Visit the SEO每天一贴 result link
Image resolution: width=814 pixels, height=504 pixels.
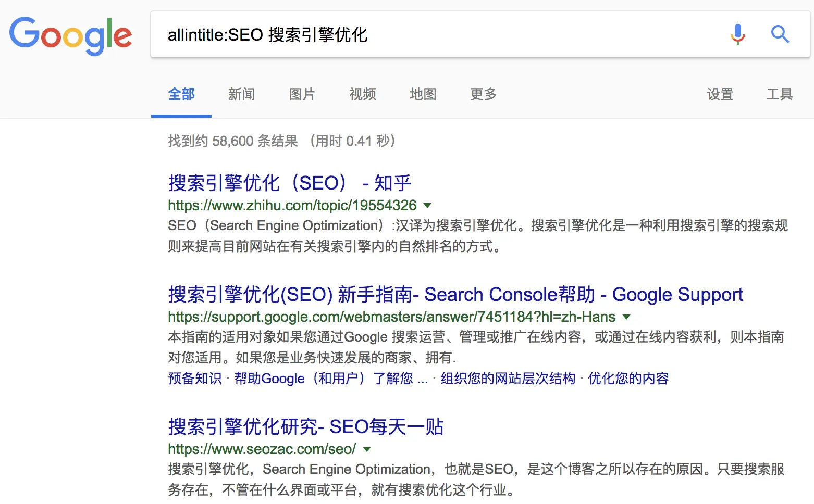tap(305, 426)
